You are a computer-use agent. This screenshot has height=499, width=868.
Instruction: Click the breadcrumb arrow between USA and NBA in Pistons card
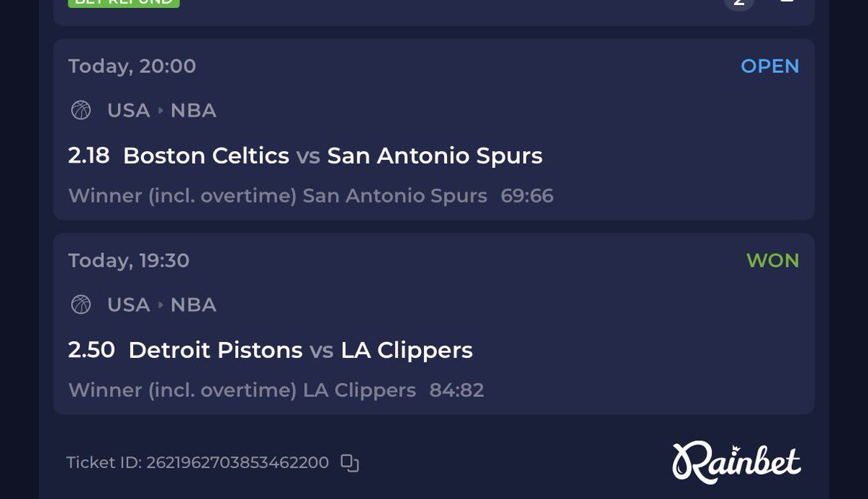(161, 305)
